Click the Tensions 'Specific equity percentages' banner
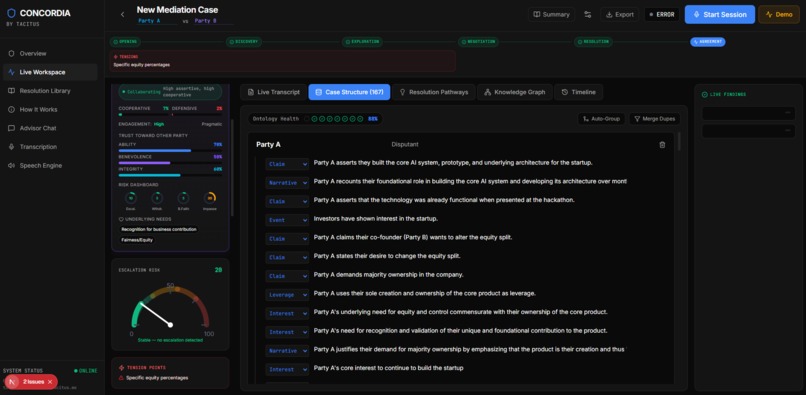The image size is (806, 395). tap(283, 61)
